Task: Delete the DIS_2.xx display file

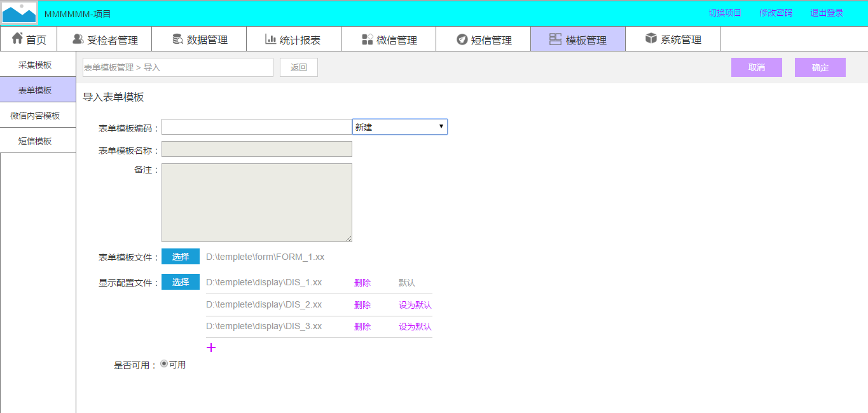Action: pos(362,305)
